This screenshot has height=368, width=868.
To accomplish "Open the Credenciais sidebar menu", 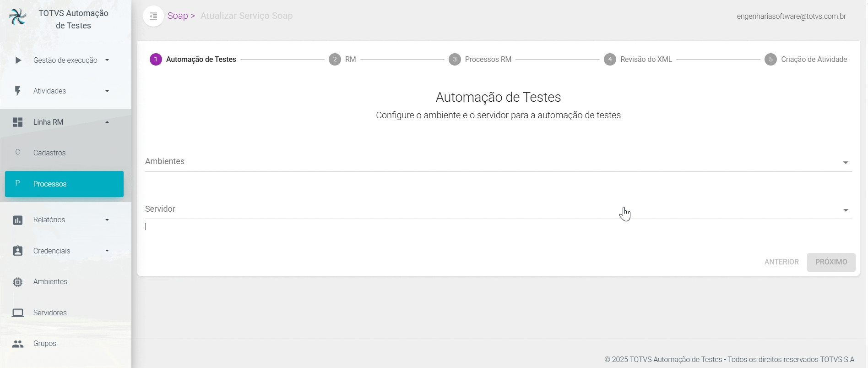I will click(64, 251).
